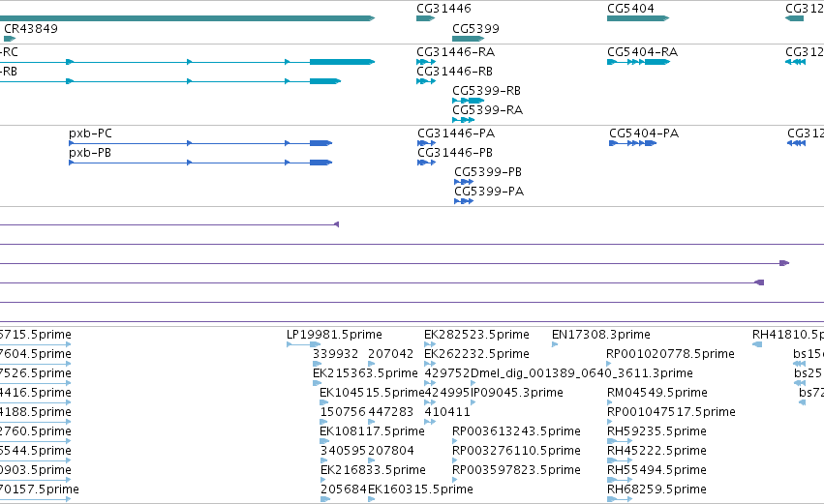824x504 pixels.
Task: Open the CG5399-PA protein label
Action: [489, 192]
